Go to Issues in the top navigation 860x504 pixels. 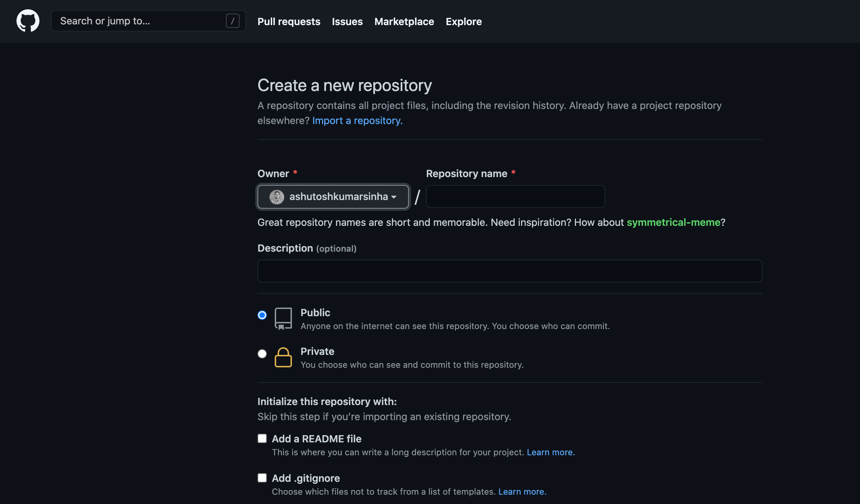click(347, 22)
